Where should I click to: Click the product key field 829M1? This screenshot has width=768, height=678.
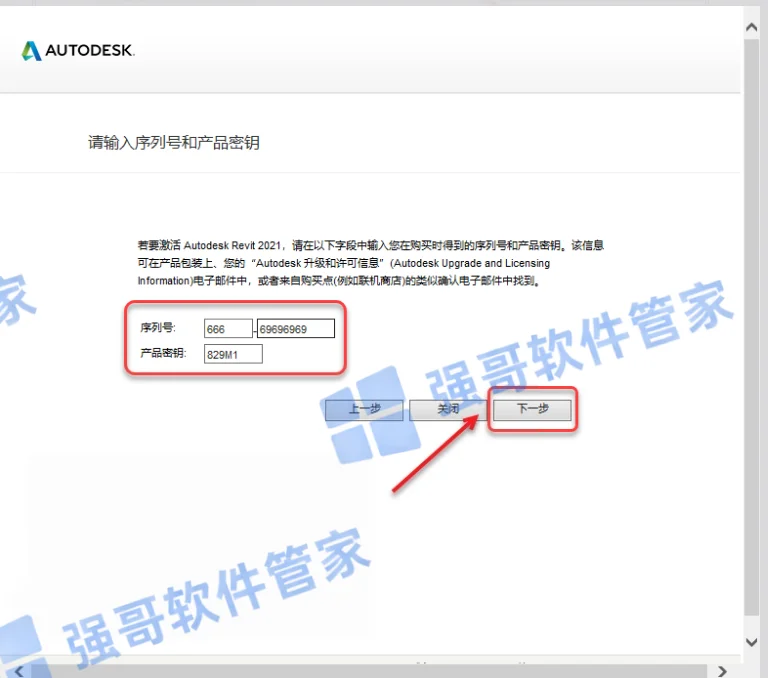(x=233, y=354)
